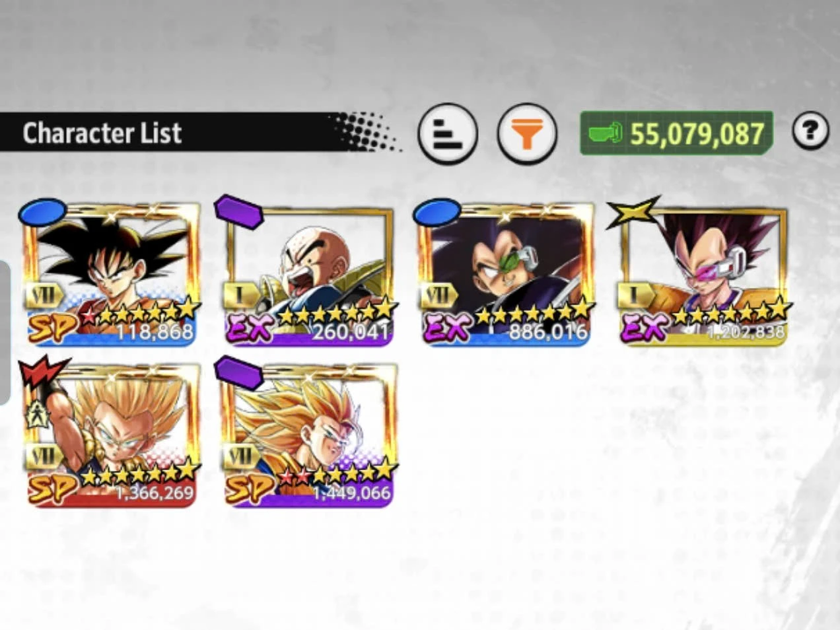This screenshot has width=840, height=630.
Task: Tap the yellow star badge on Vegeta card
Action: (x=633, y=213)
